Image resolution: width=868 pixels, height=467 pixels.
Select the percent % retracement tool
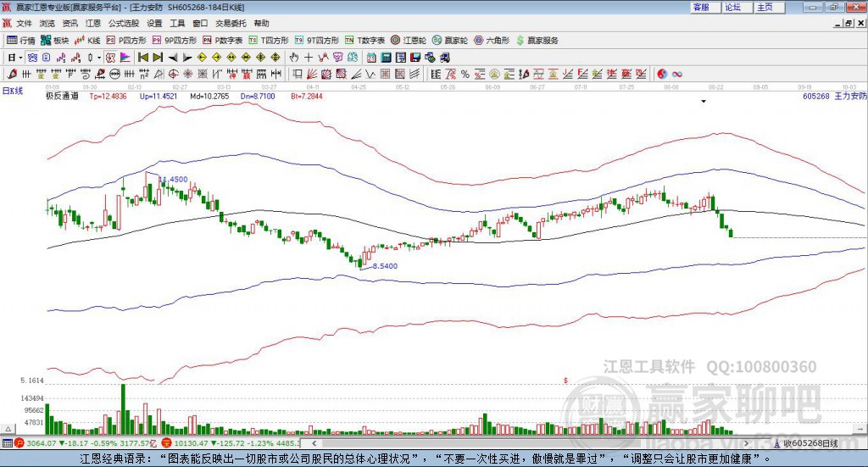(465, 74)
